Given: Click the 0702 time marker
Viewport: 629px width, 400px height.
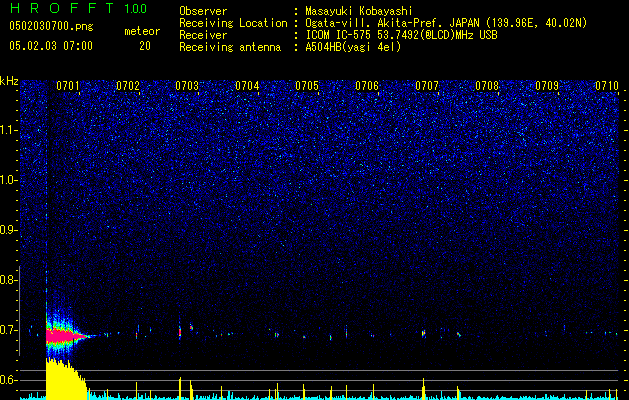Looking at the screenshot, I should [x=128, y=85].
